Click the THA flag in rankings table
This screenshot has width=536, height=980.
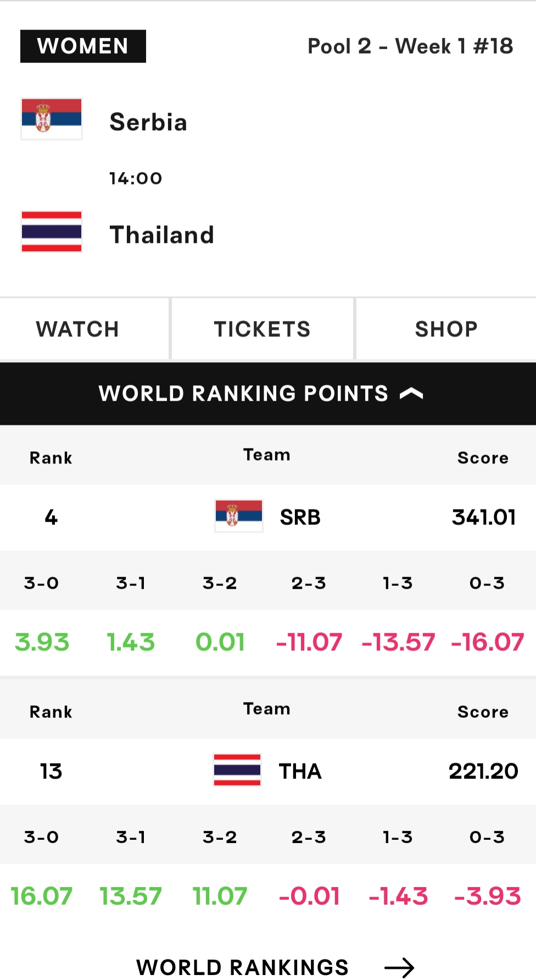pos(237,770)
